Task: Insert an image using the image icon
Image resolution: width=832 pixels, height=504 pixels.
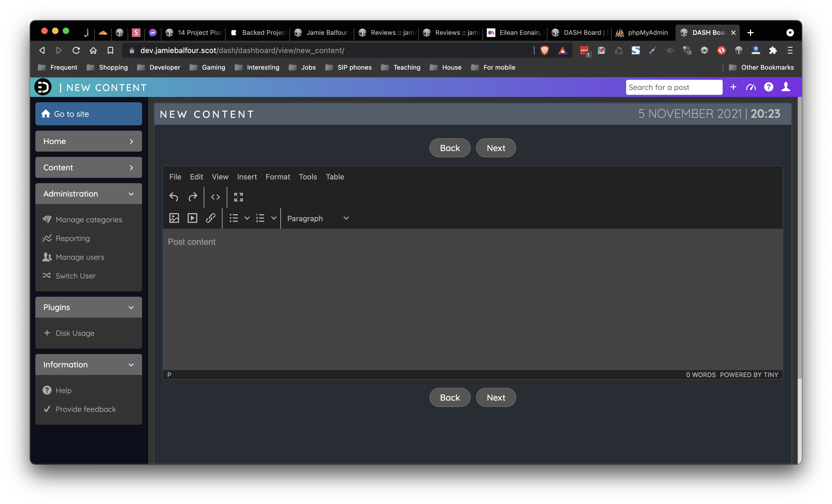Action: point(174,218)
